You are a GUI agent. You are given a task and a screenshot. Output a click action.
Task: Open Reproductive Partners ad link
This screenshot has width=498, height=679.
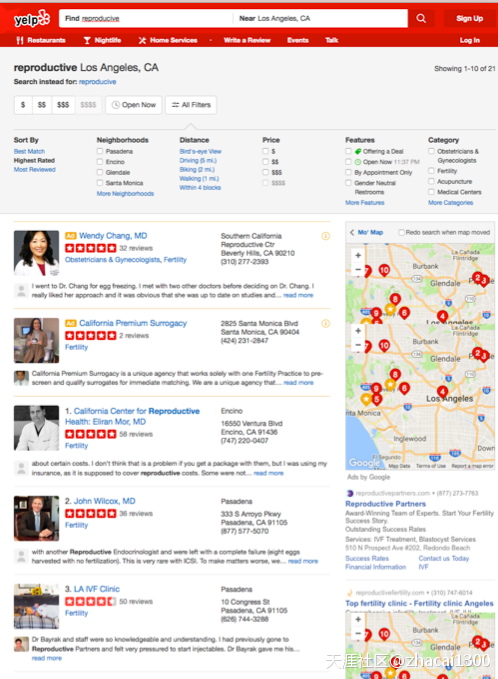click(x=385, y=504)
